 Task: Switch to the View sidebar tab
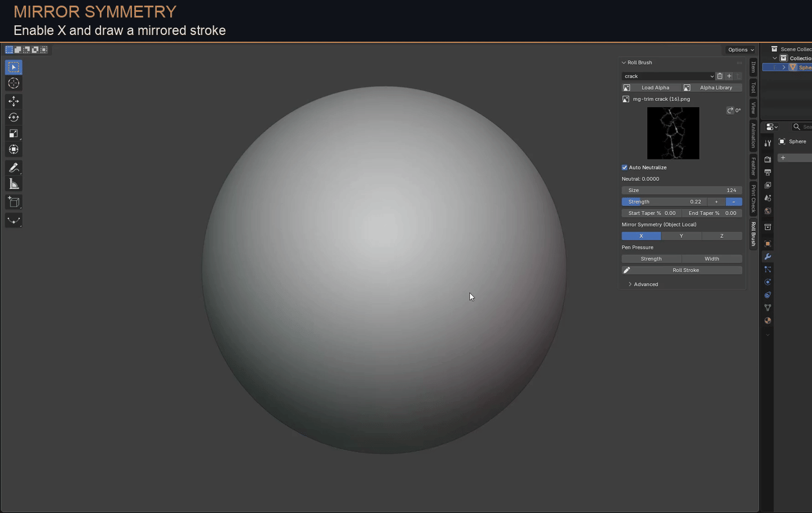753,108
